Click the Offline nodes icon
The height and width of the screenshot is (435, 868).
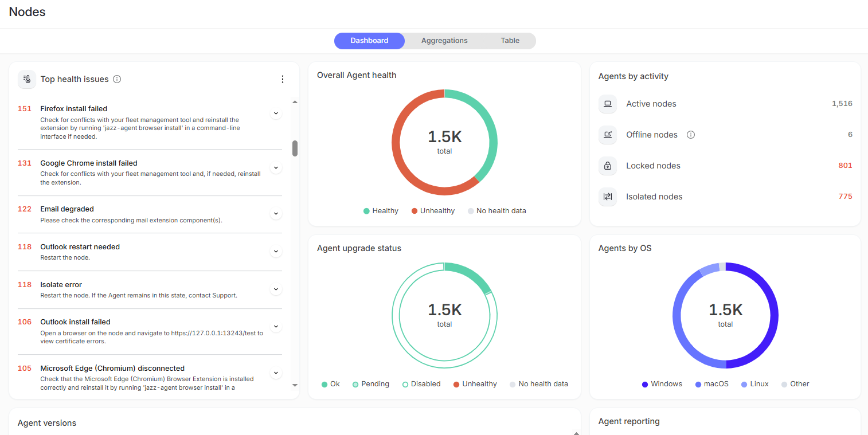pyautogui.click(x=608, y=135)
